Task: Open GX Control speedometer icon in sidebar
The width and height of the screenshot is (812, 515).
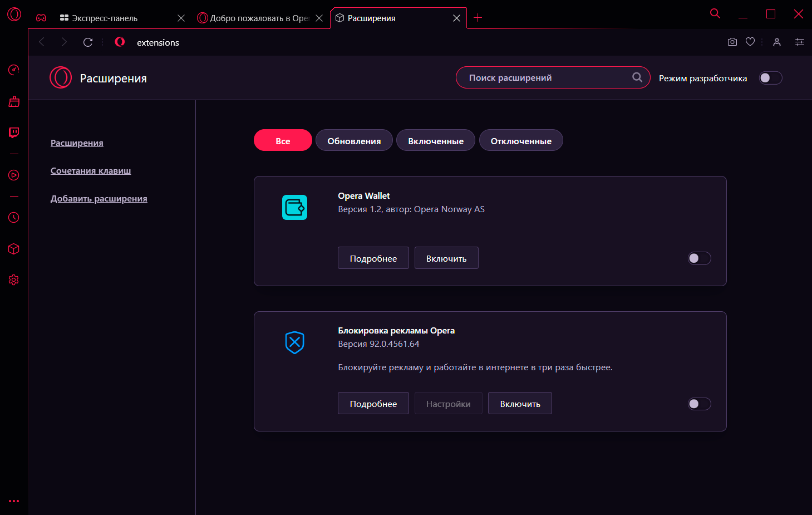Action: point(14,70)
